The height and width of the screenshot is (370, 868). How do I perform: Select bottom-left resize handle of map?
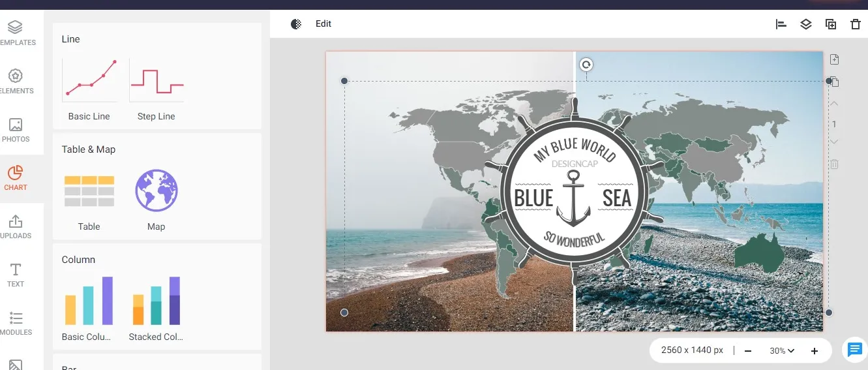344,313
